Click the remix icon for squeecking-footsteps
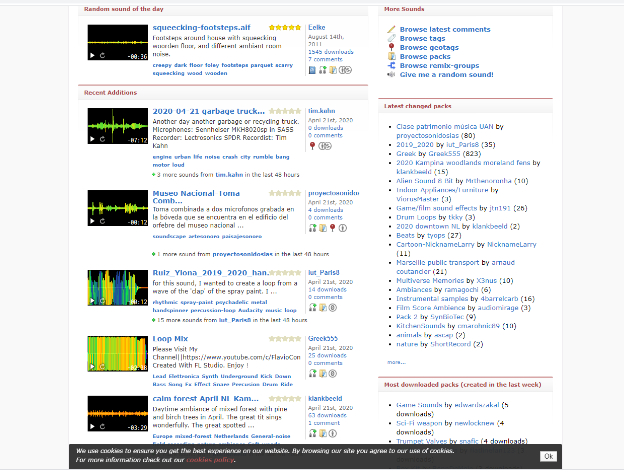This screenshot has width=624, height=475. pos(323,70)
